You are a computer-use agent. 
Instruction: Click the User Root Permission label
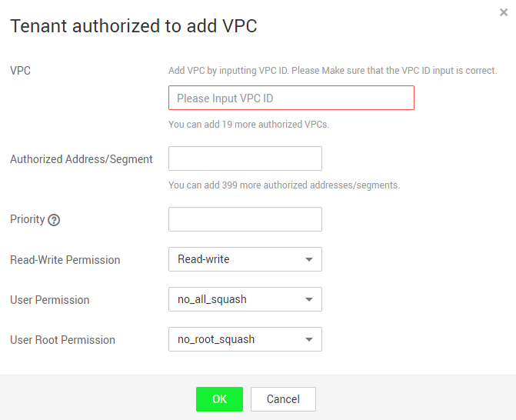(x=62, y=340)
